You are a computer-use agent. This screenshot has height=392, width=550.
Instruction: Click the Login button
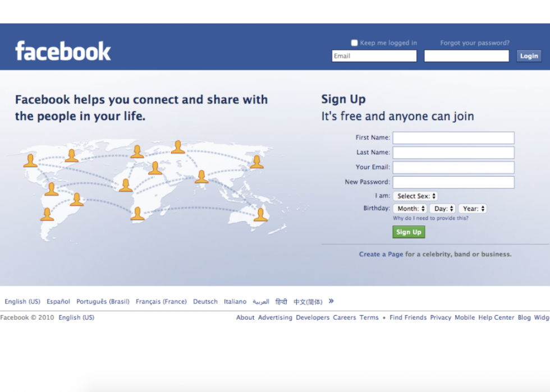529,56
